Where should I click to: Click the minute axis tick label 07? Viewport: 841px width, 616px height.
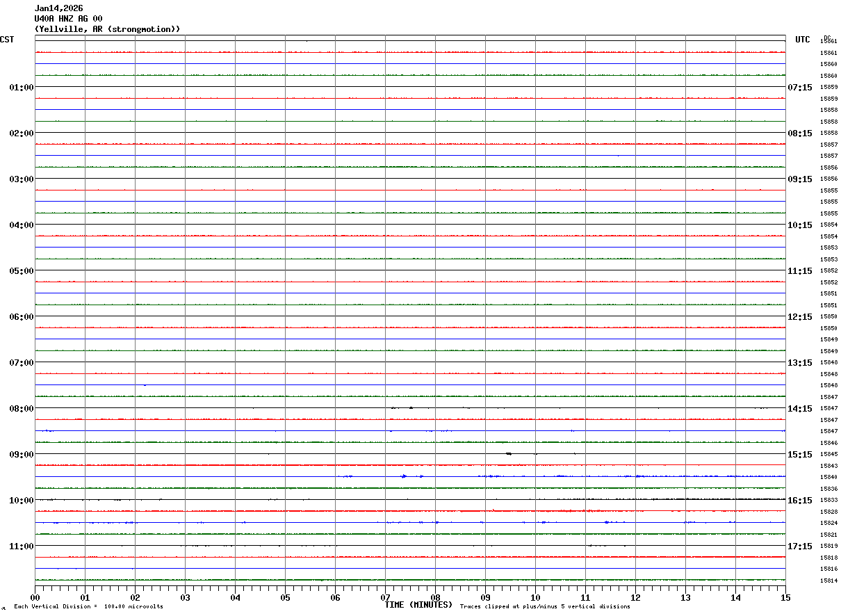[385, 597]
